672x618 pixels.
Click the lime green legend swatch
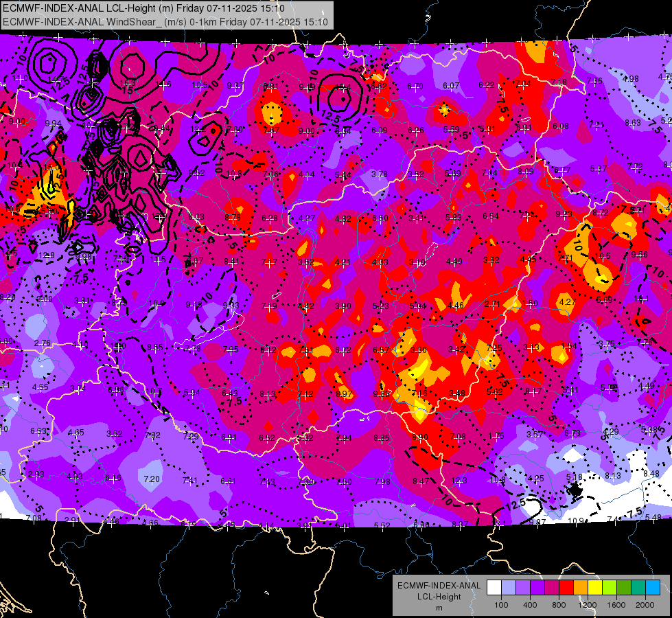point(610,588)
